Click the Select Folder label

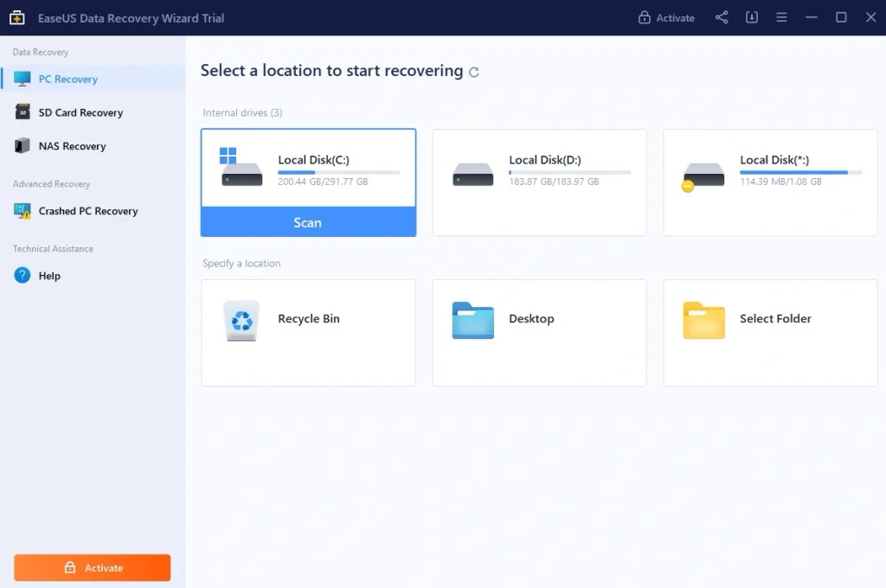pos(775,318)
